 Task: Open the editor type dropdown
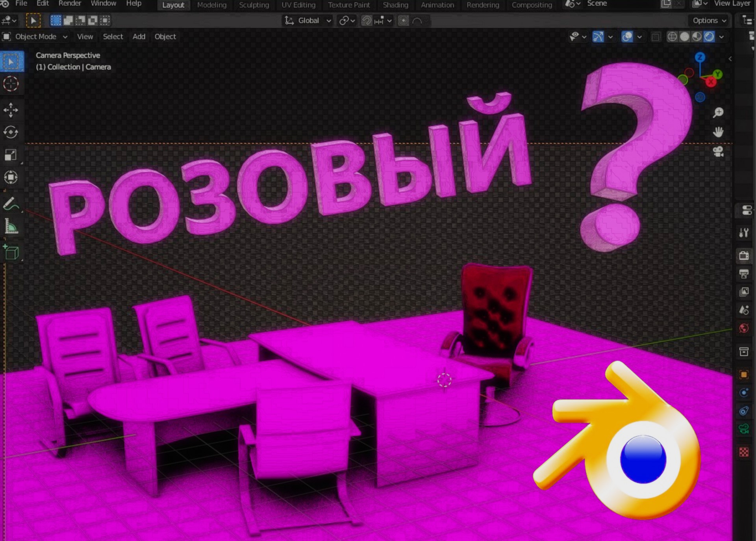(x=9, y=20)
